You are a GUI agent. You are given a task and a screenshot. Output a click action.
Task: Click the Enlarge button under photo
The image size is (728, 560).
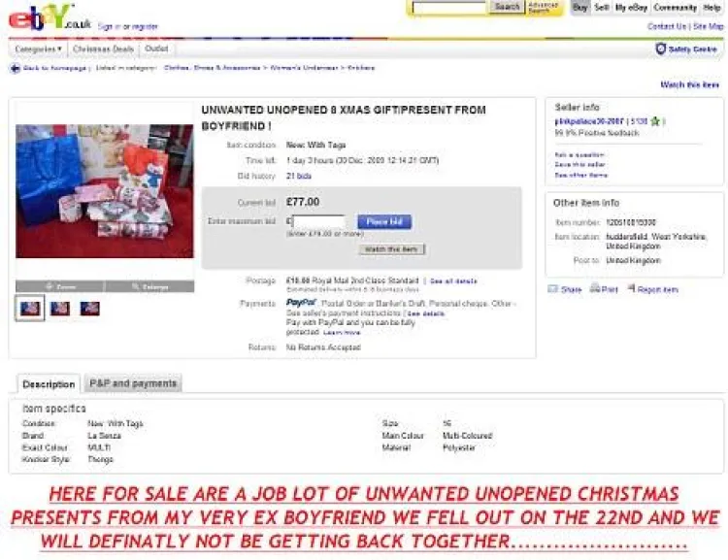149,286
